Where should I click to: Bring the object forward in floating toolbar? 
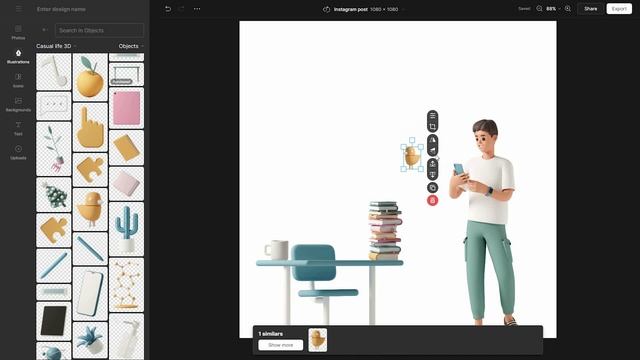click(x=432, y=164)
